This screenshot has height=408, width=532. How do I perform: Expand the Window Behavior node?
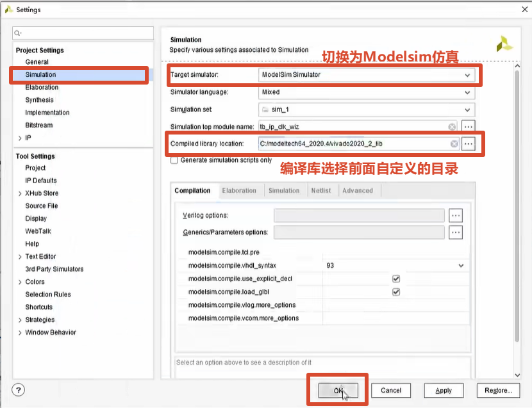pyautogui.click(x=20, y=332)
